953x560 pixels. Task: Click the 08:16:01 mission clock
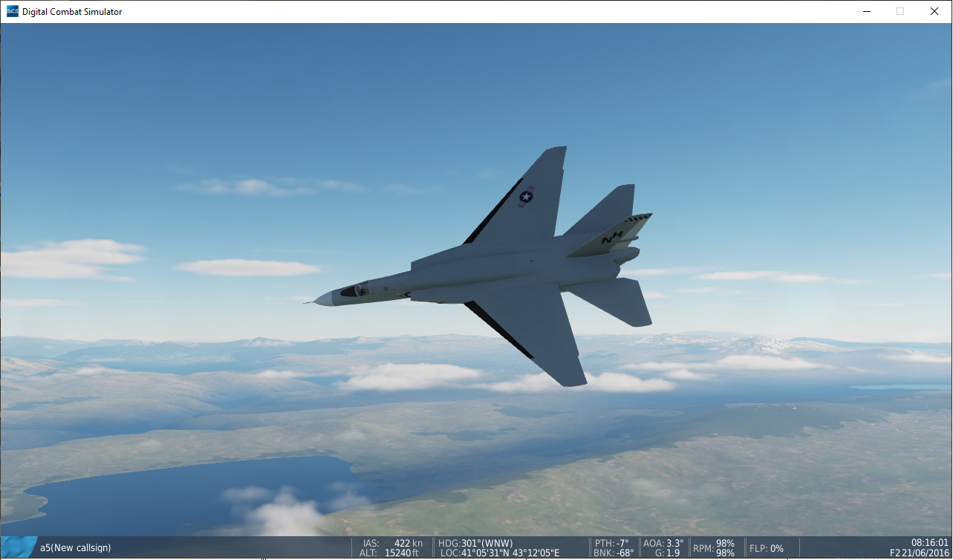point(929,542)
